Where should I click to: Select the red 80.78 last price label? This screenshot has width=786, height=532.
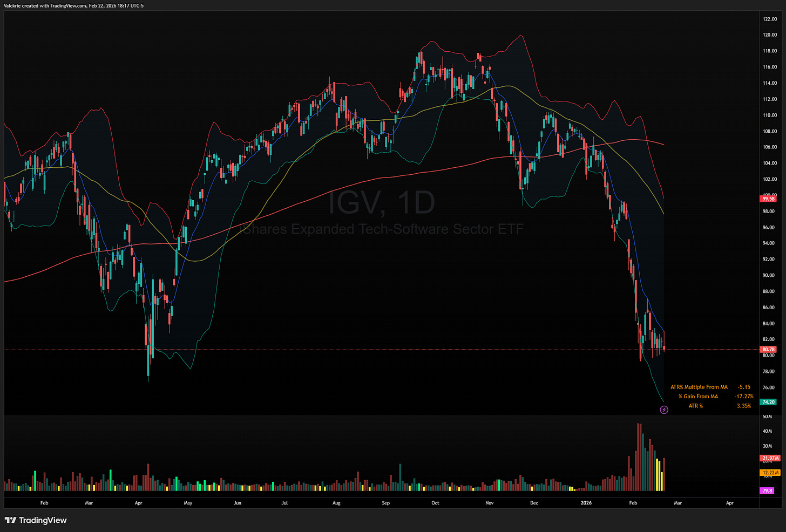click(769, 350)
